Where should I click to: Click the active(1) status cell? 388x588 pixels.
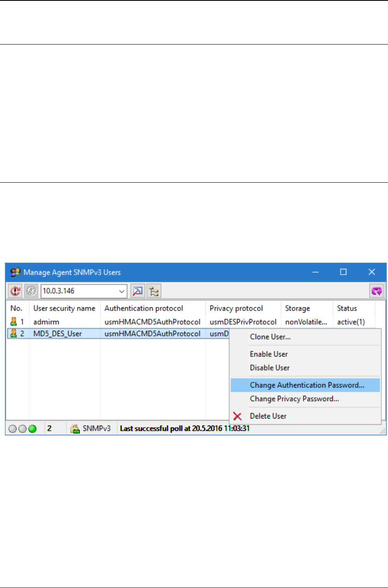(351, 322)
